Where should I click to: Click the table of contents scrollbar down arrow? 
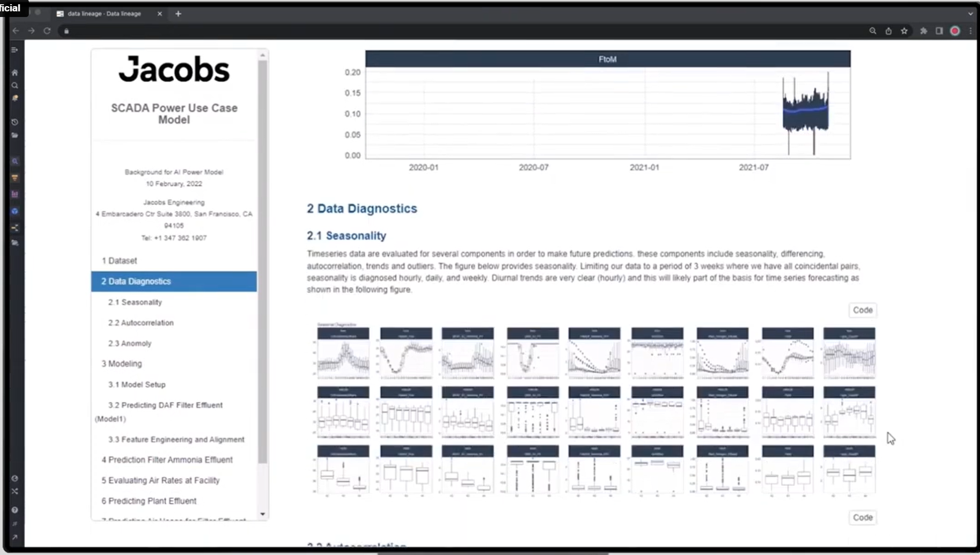click(262, 514)
